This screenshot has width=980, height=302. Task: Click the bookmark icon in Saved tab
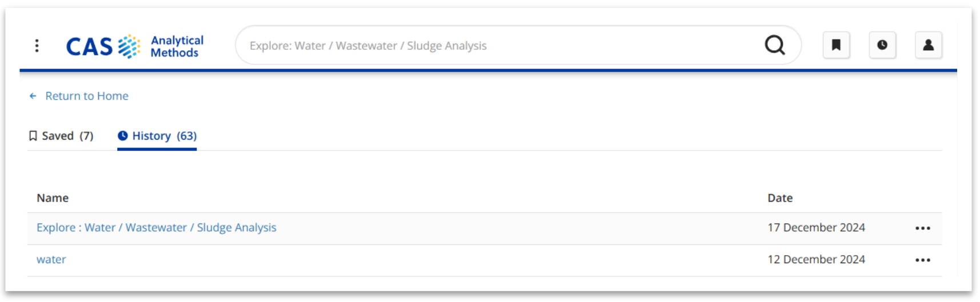(33, 136)
